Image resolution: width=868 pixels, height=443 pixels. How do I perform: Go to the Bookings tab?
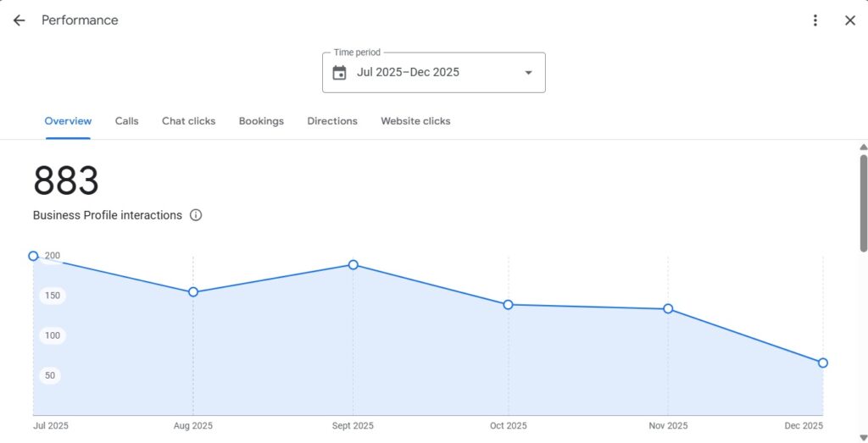click(261, 121)
